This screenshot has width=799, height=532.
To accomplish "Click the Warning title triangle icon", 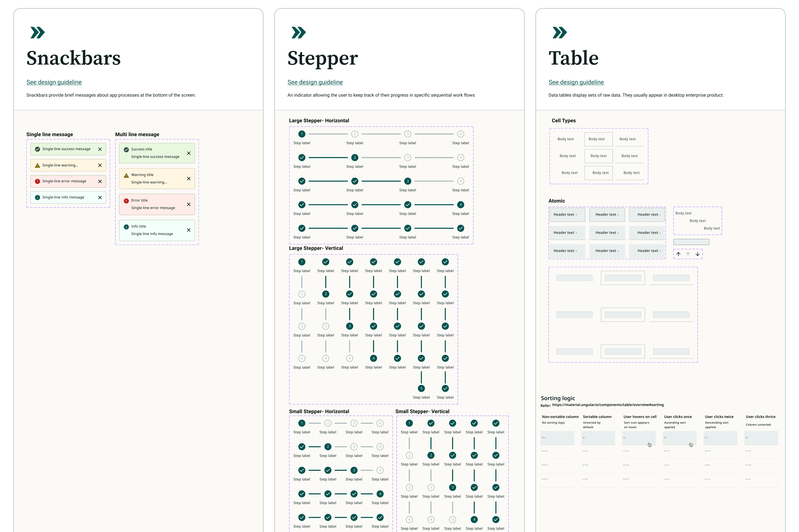I will pos(126,175).
